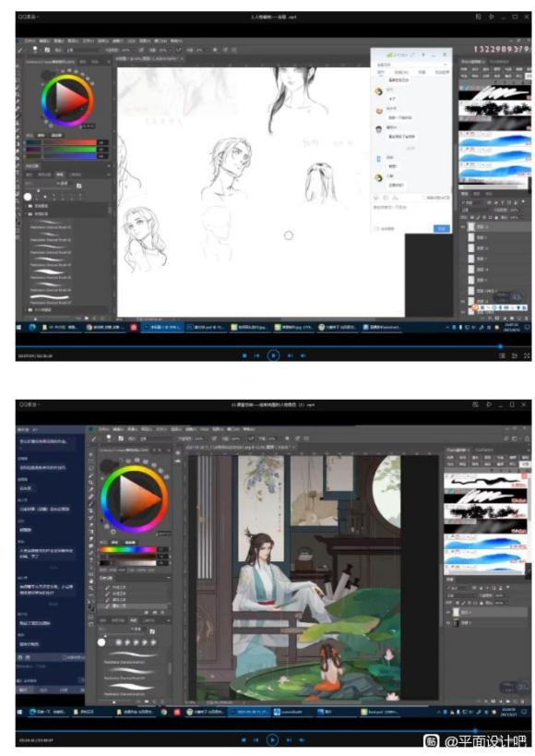Expand the history panel menu arrow in the painting window

pyautogui.click(x=168, y=578)
